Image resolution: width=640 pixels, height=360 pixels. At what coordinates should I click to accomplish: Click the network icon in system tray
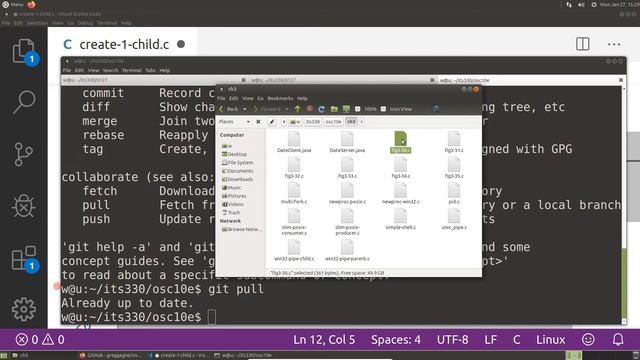(569, 4)
